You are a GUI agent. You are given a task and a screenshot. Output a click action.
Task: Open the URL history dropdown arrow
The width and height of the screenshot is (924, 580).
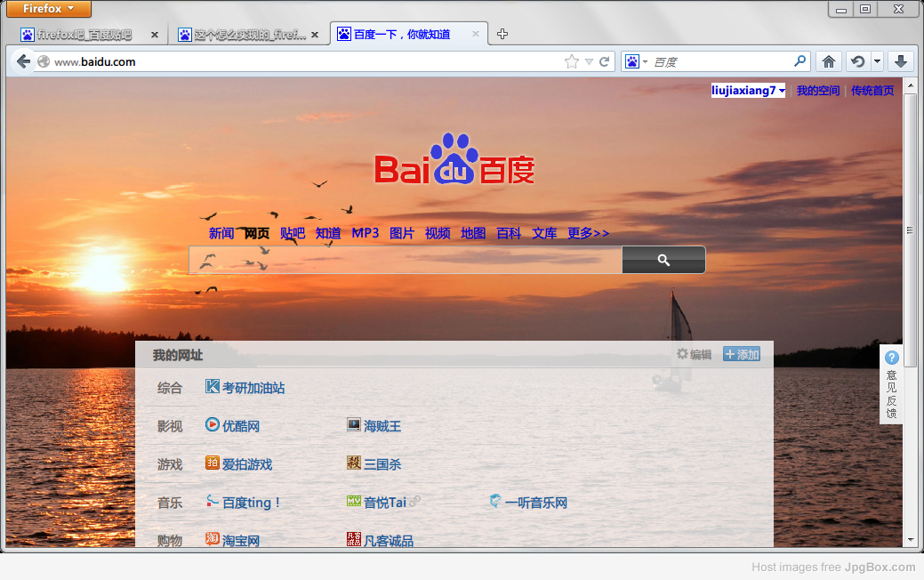click(588, 61)
